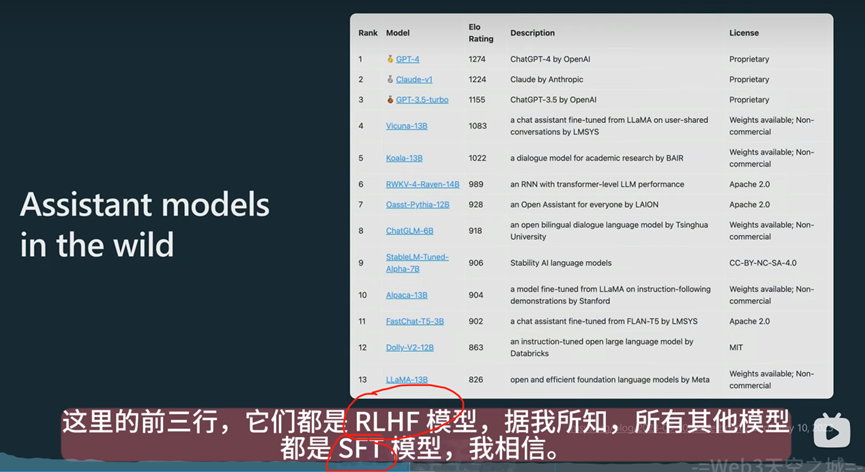Click the Oasst-Pythia-12B link

click(418, 204)
